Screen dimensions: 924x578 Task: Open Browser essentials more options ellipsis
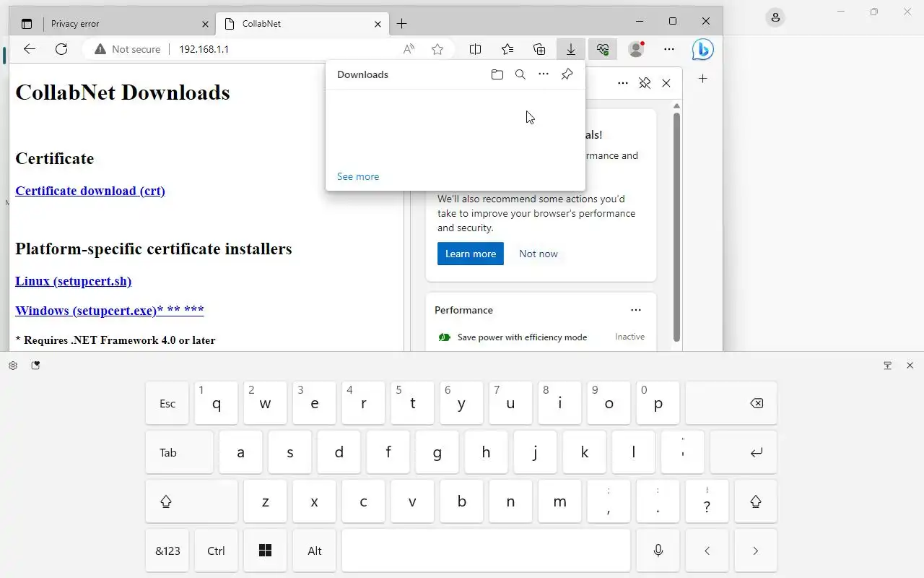click(623, 83)
